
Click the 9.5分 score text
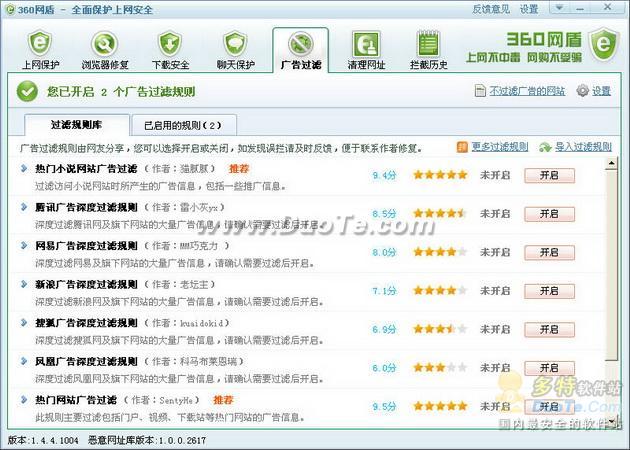(384, 407)
